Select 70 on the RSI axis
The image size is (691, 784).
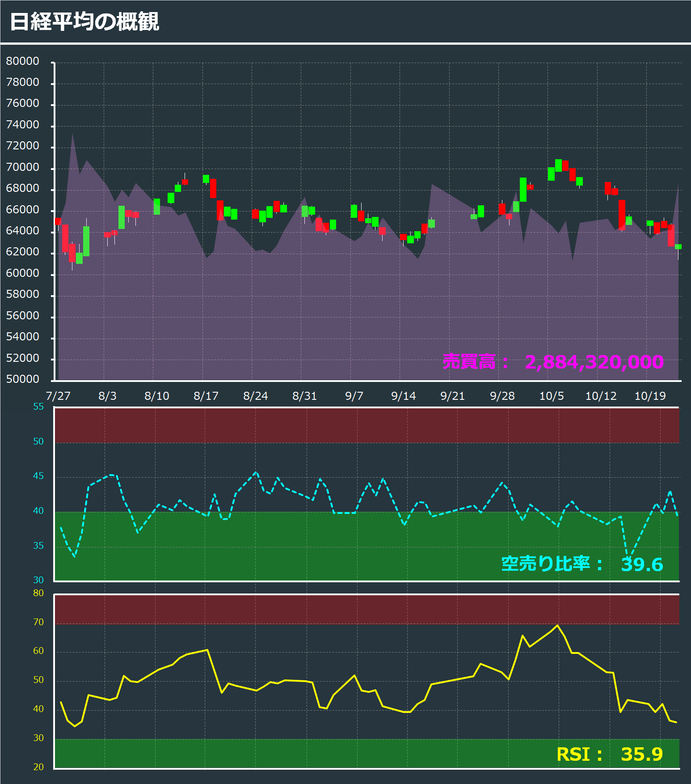pos(38,622)
